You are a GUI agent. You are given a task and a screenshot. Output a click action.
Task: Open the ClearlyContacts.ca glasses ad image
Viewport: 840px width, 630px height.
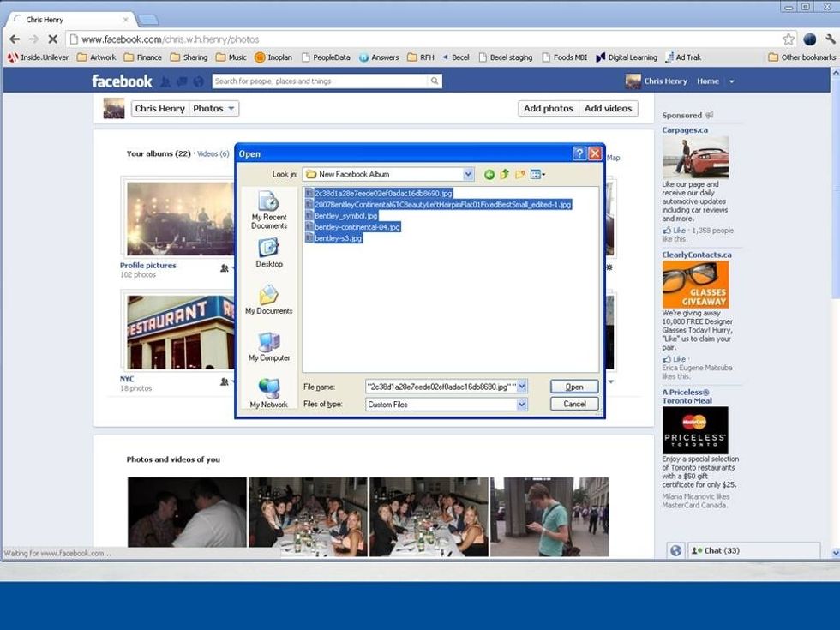[x=695, y=284]
